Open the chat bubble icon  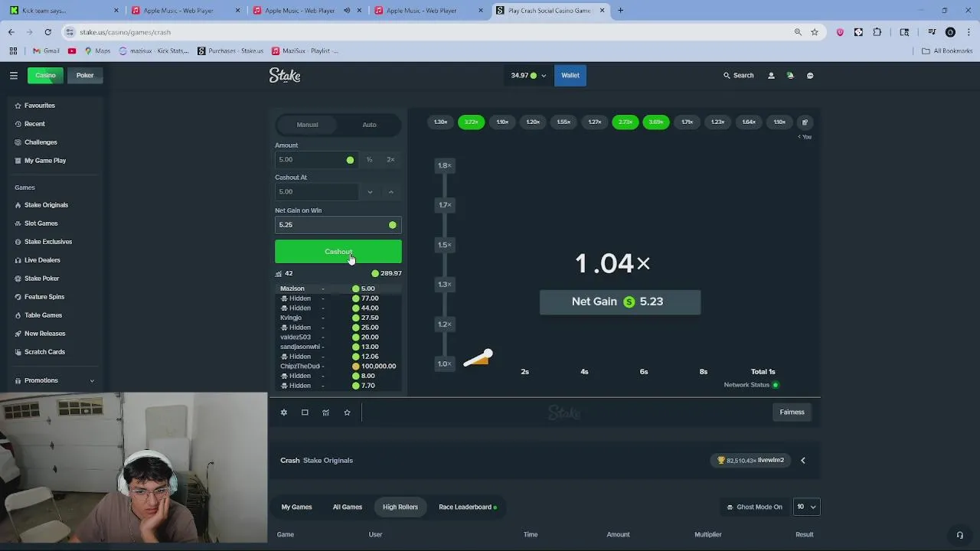click(810, 76)
